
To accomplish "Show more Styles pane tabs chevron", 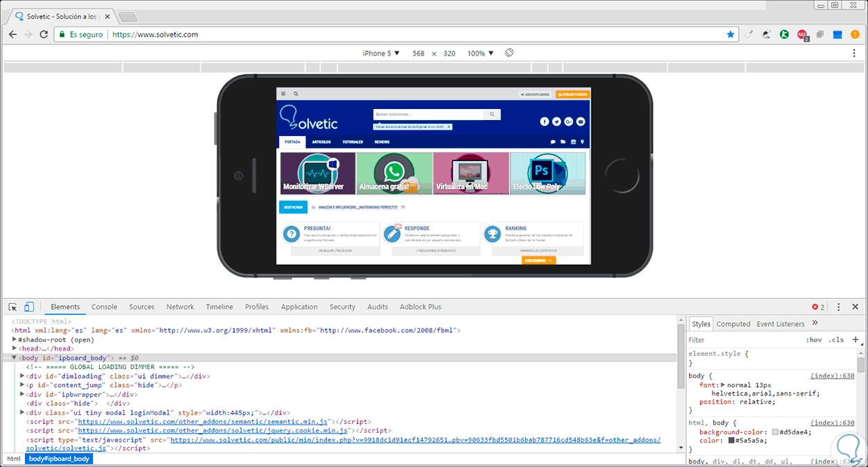I will coord(815,323).
